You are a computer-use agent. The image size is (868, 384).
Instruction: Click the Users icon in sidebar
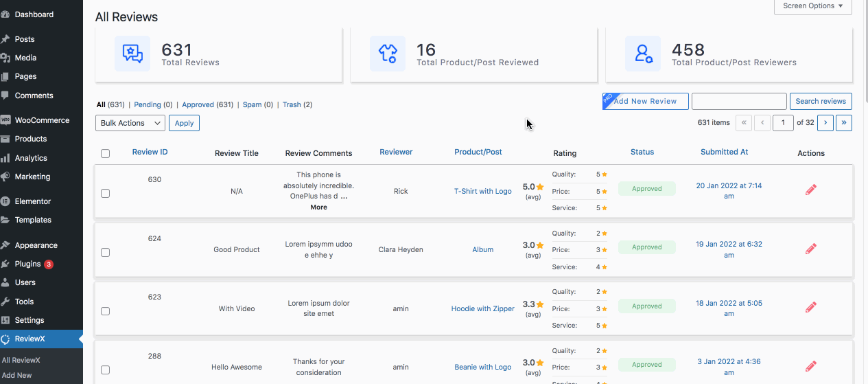pos(5,282)
